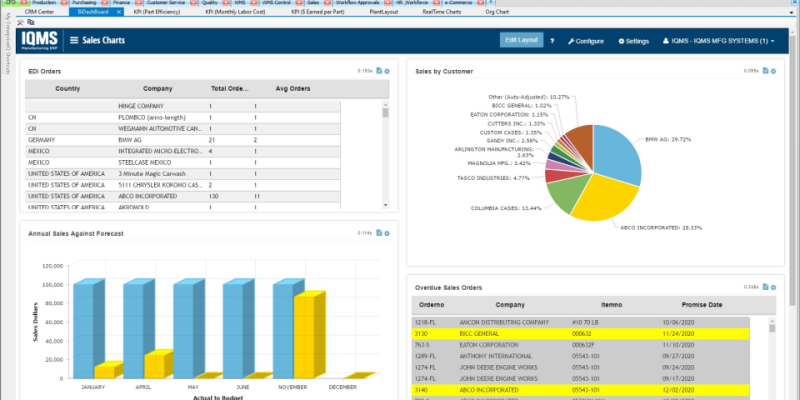Switch to KPI (Part Efficiency) tab

pyautogui.click(x=157, y=12)
